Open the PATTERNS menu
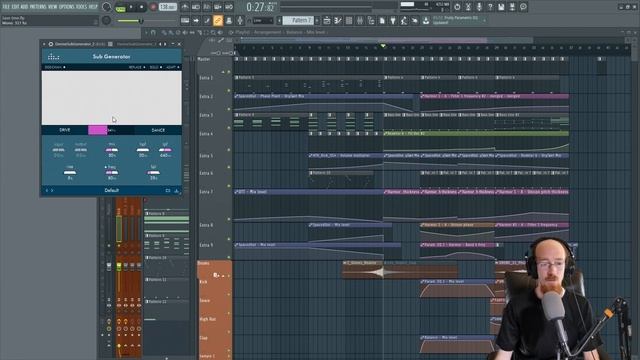The height and width of the screenshot is (360, 640). click(38, 7)
